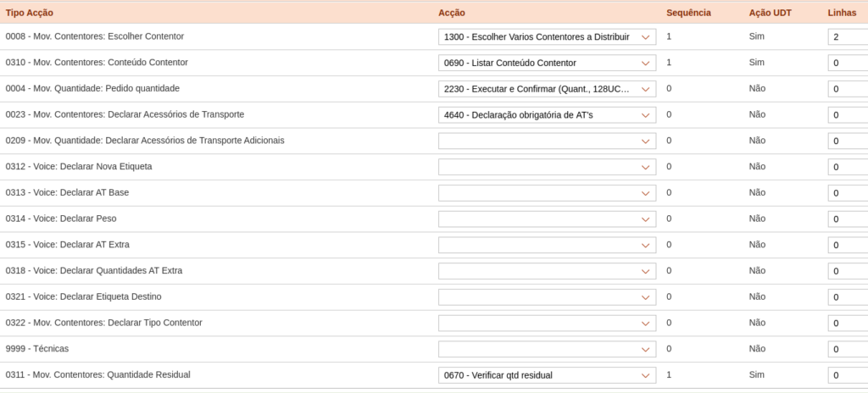The image size is (868, 393).
Task: Click Linhas field in 0209 Transporte Adicionais row
Action: 848,141
